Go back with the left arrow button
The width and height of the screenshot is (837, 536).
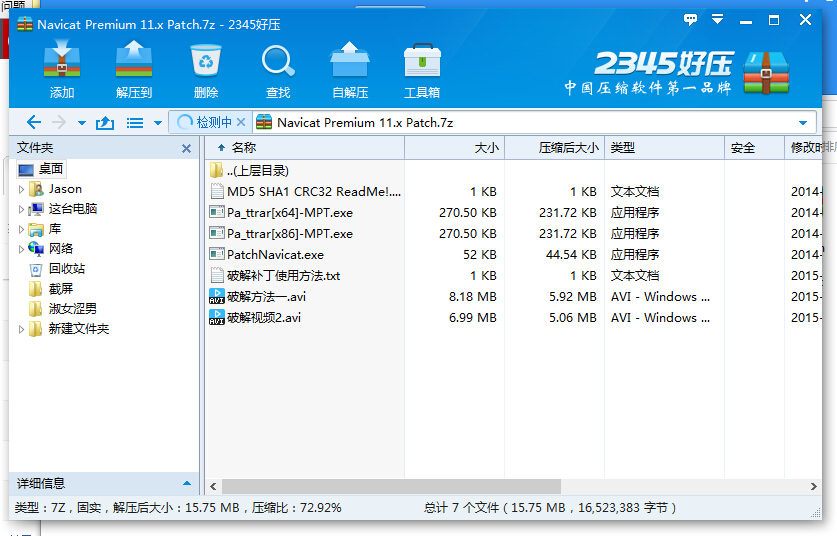34,123
